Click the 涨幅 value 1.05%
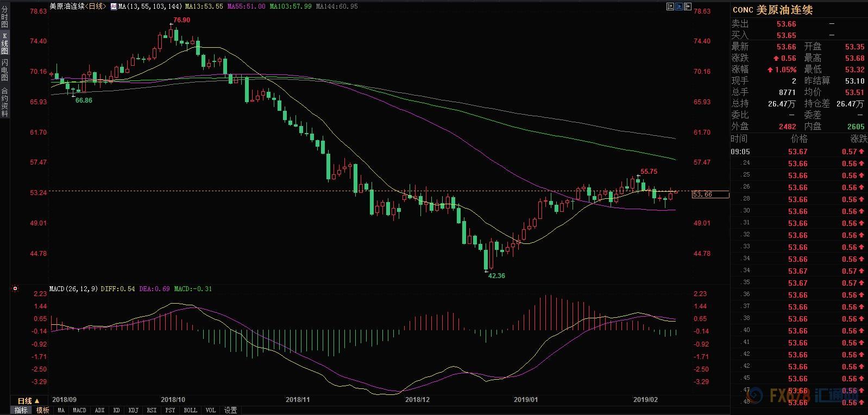 pyautogui.click(x=782, y=70)
